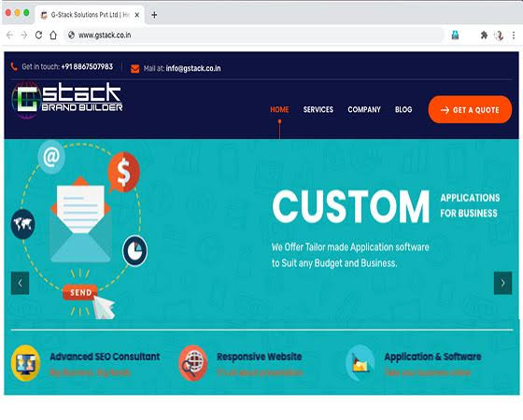Reload the current page
Image resolution: width=523 pixels, height=420 pixels.
pos(38,35)
